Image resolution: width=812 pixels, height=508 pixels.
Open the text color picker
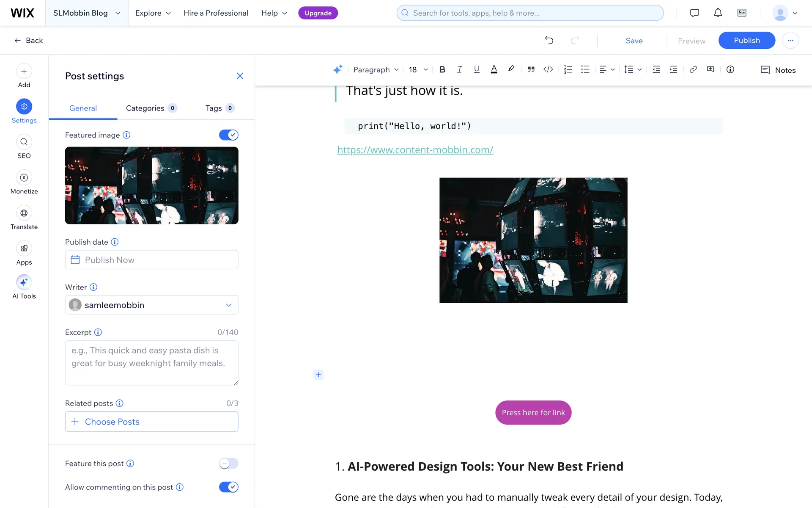click(x=494, y=69)
